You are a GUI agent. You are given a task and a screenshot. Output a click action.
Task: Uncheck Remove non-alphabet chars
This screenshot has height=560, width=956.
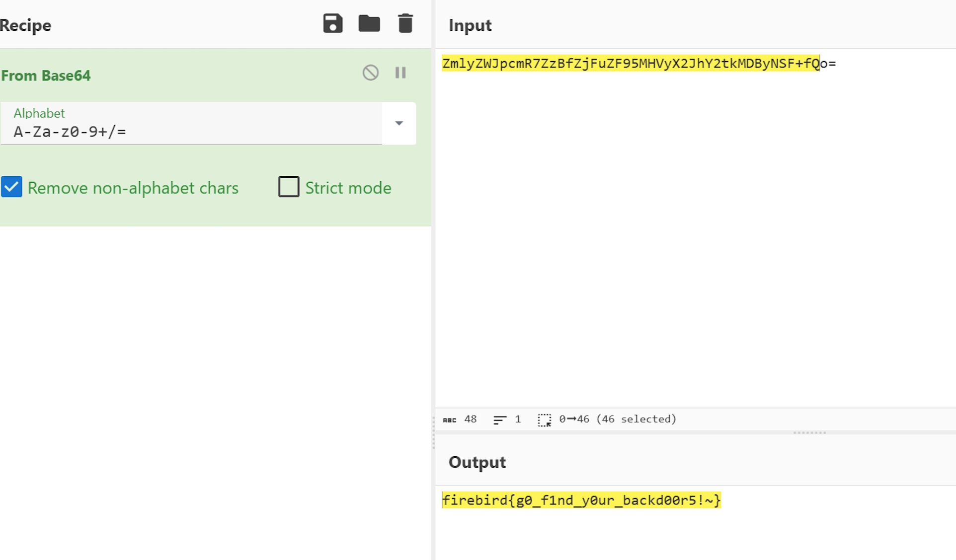click(11, 187)
